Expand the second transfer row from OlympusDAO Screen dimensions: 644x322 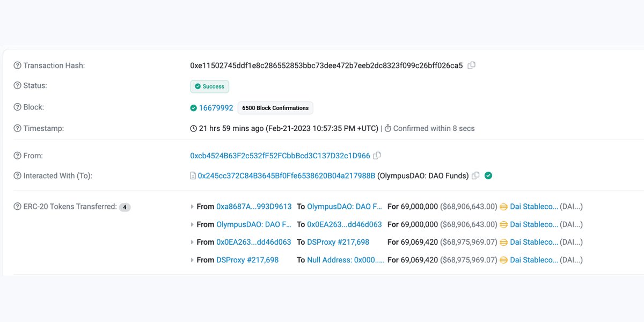click(x=192, y=224)
